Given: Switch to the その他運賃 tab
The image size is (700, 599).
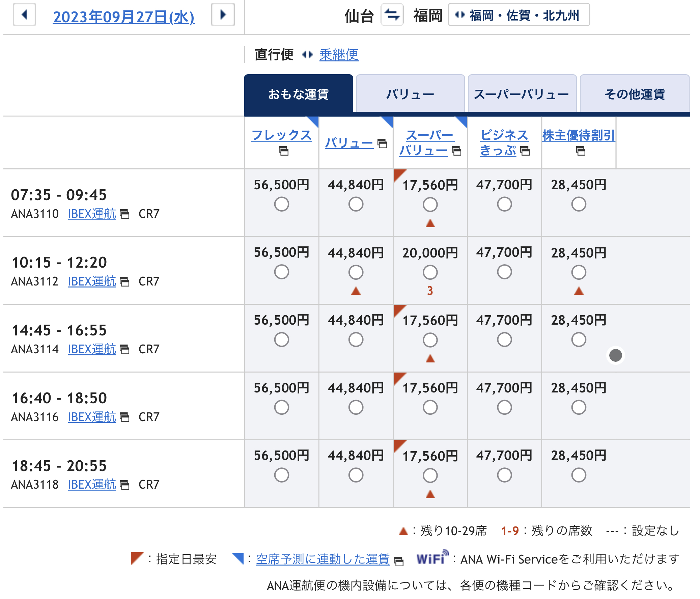Looking at the screenshot, I should click(635, 94).
